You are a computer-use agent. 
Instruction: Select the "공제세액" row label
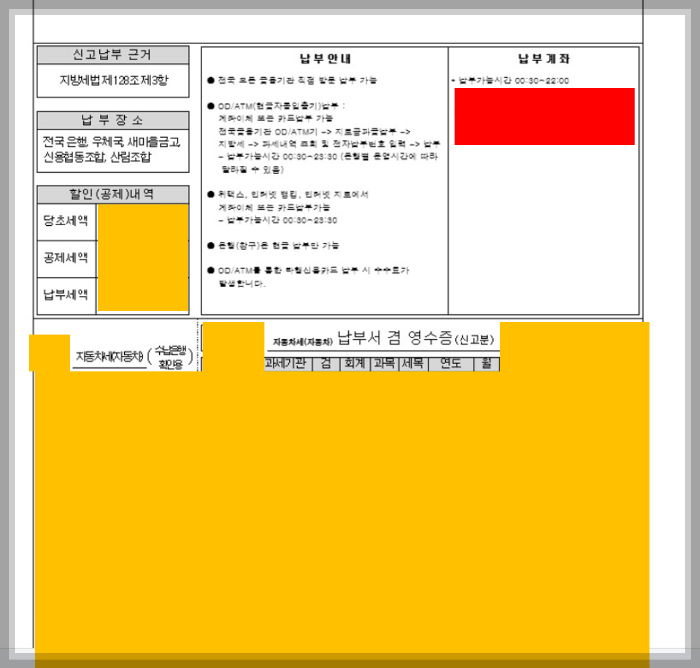coord(66,258)
